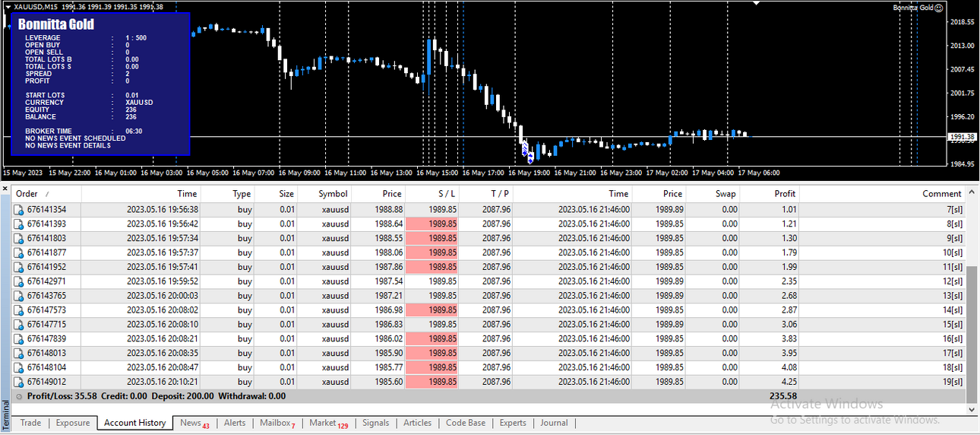Screen dimensions: 980x435
Task: Click the total profit 235.58 in summary row
Action: click(x=783, y=396)
